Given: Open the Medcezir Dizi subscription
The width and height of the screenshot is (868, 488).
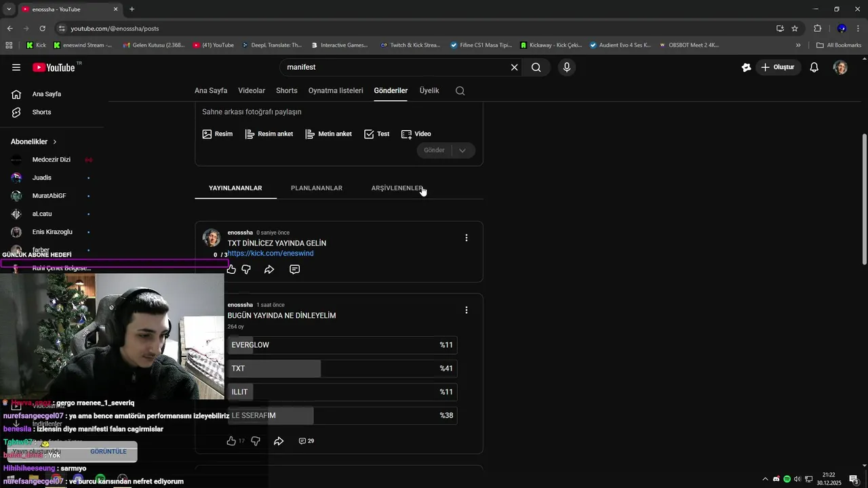Looking at the screenshot, I should [52, 160].
